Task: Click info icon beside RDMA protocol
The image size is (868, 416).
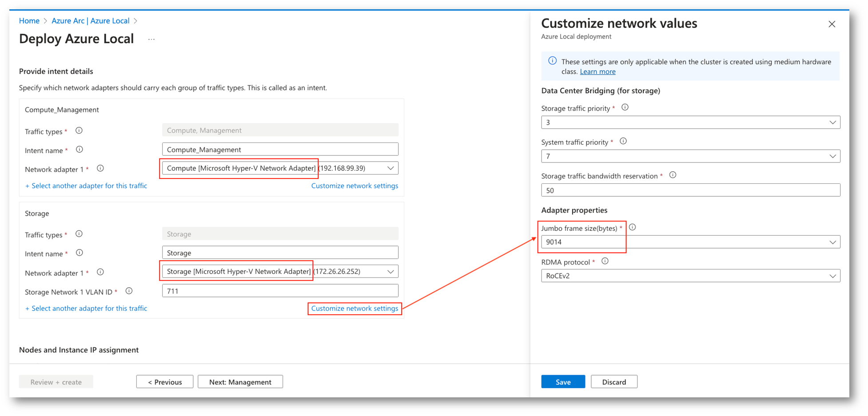Action: [605, 261]
